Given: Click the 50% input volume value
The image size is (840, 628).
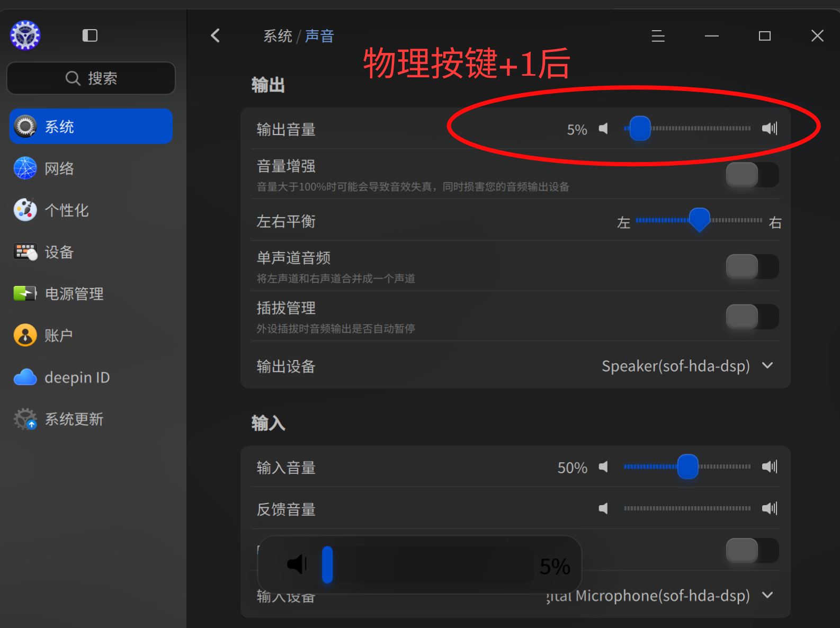Looking at the screenshot, I should pos(572,468).
